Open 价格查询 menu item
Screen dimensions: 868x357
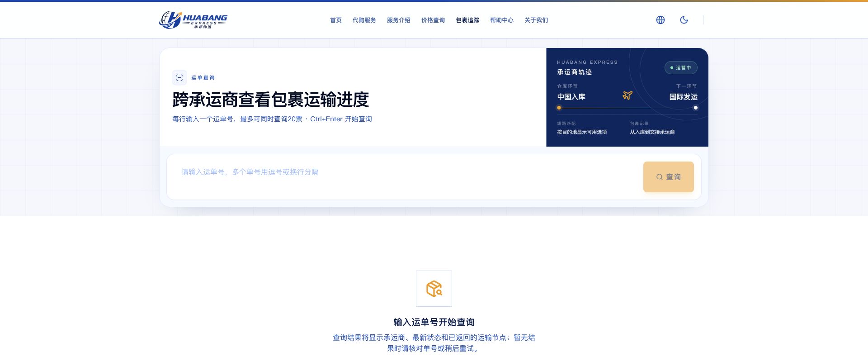click(x=433, y=20)
